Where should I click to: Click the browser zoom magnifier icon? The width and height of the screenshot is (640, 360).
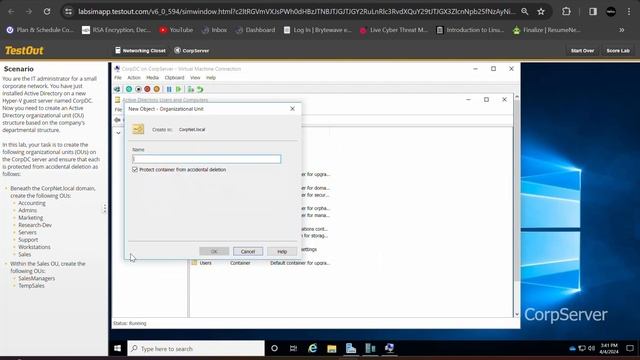(x=524, y=11)
